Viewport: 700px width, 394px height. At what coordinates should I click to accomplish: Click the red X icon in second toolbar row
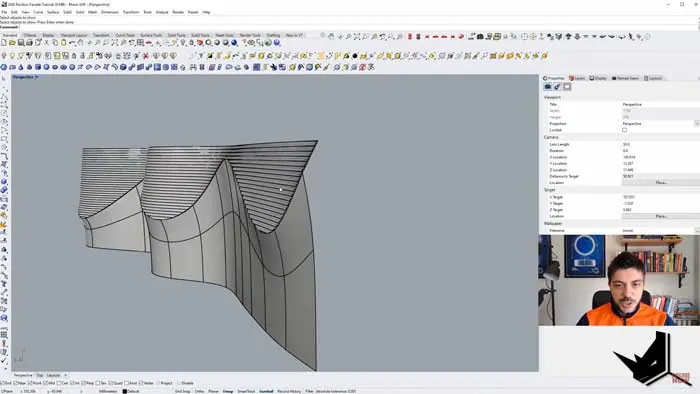click(146, 56)
